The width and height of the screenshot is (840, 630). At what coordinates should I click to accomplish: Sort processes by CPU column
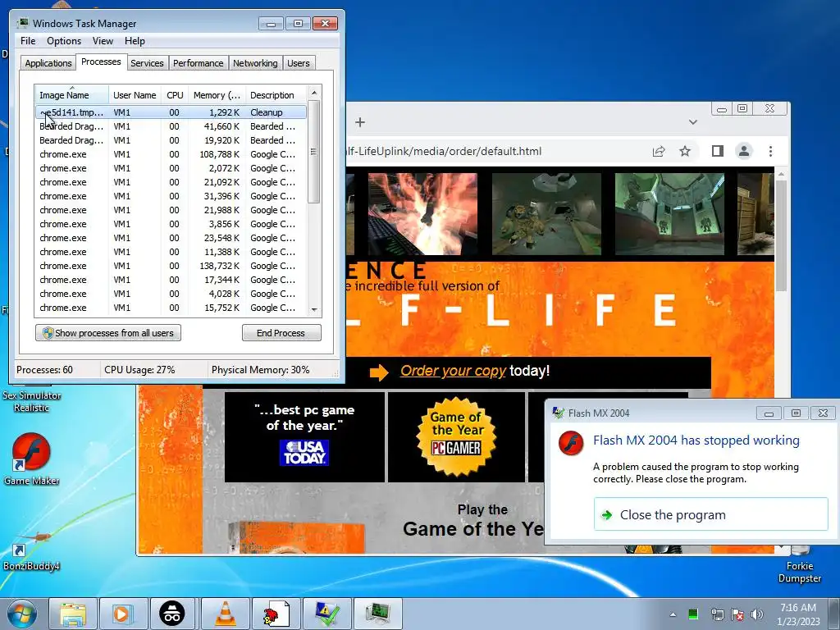[x=175, y=95]
